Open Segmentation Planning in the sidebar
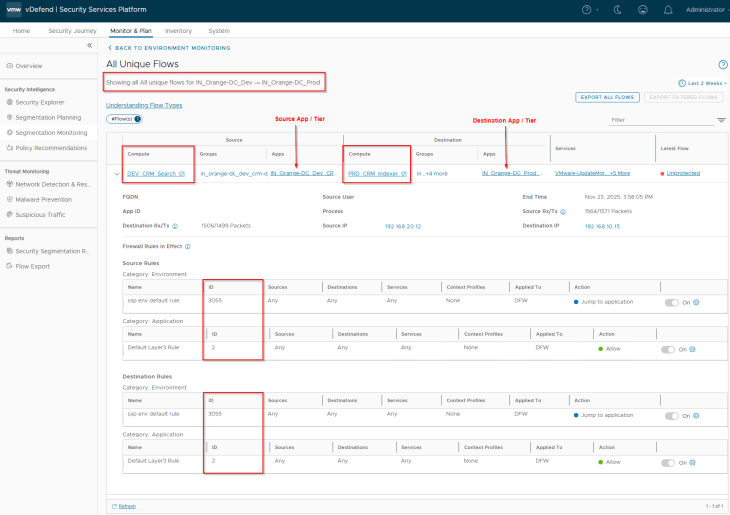The image size is (730, 515). coord(48,117)
